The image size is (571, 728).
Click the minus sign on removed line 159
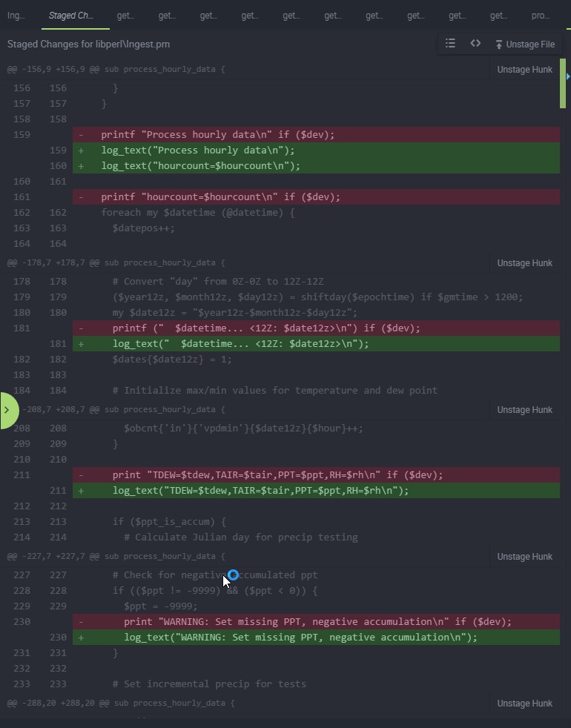[82, 135]
